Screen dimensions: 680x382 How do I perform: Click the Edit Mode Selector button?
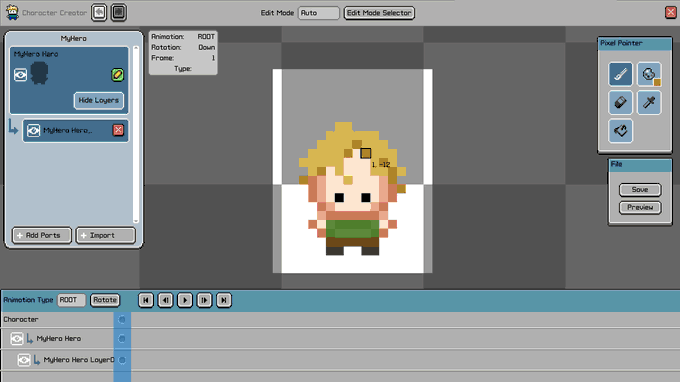(x=379, y=13)
